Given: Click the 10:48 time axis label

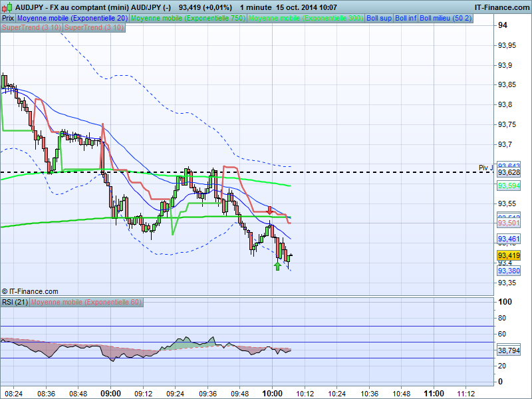Looking at the screenshot, I should tap(402, 394).
